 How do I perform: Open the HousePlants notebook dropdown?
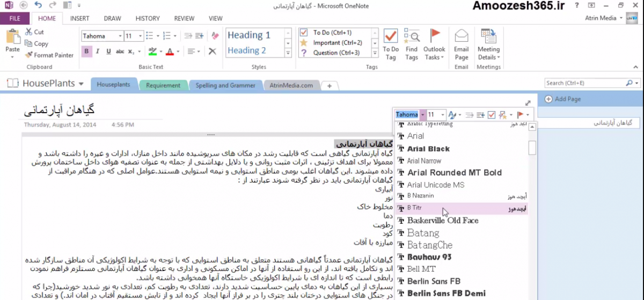click(x=81, y=84)
